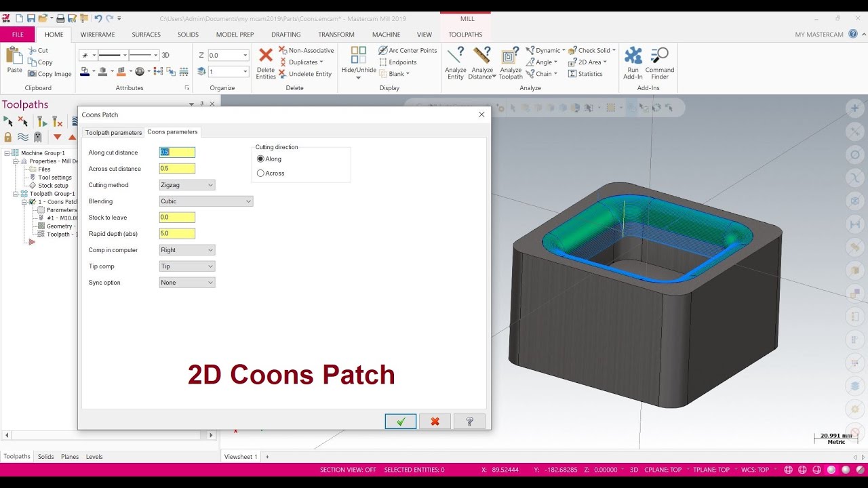Click the Across cut distance input field
The height and width of the screenshot is (488, 868).
[x=177, y=169]
